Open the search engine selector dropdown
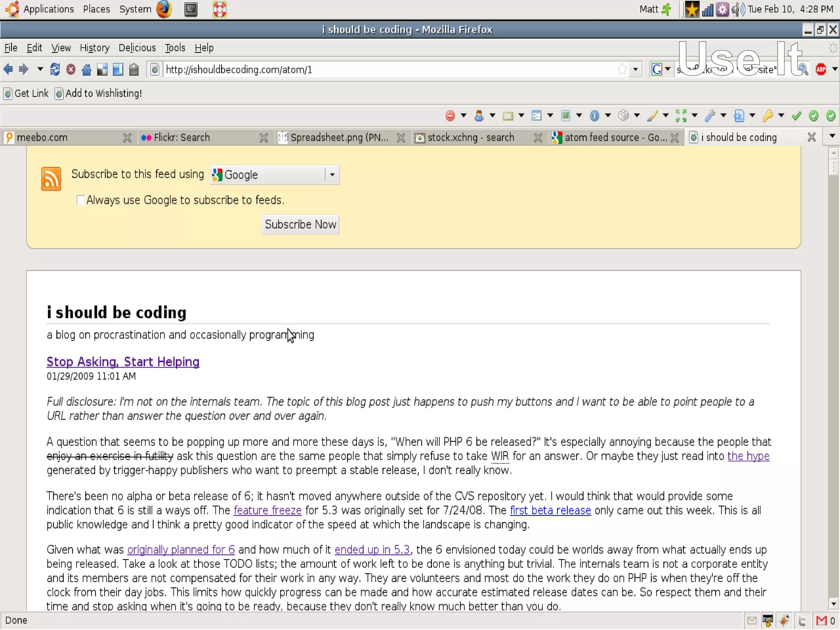This screenshot has height=630, width=840. [x=661, y=69]
